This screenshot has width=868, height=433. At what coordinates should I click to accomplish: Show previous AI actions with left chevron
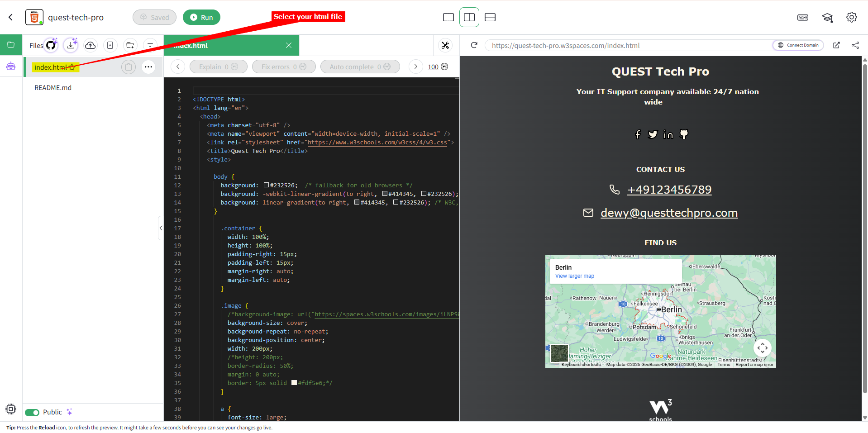tap(178, 67)
